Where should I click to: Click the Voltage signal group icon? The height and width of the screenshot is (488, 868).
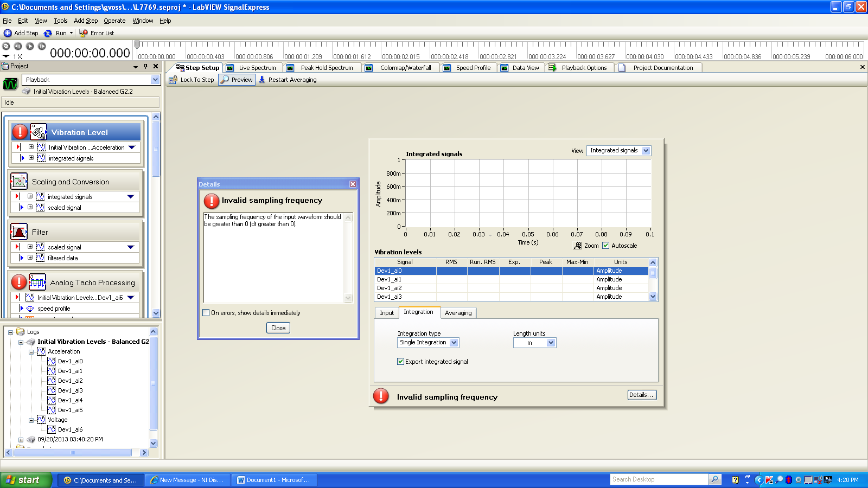(x=41, y=420)
